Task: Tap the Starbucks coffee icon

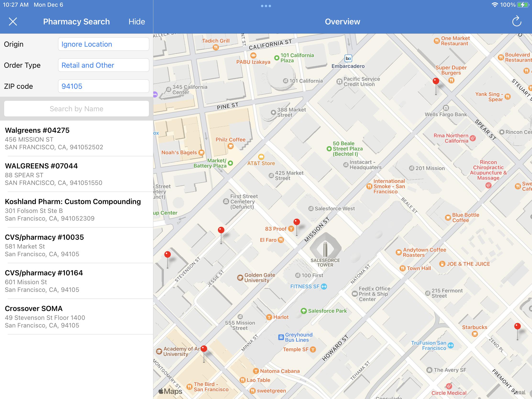Action: 475,334
